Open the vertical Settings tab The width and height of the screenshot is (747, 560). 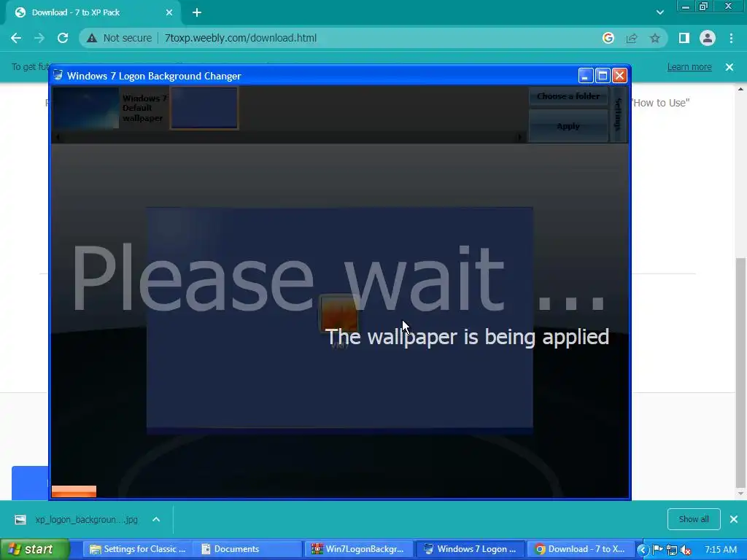click(x=619, y=114)
